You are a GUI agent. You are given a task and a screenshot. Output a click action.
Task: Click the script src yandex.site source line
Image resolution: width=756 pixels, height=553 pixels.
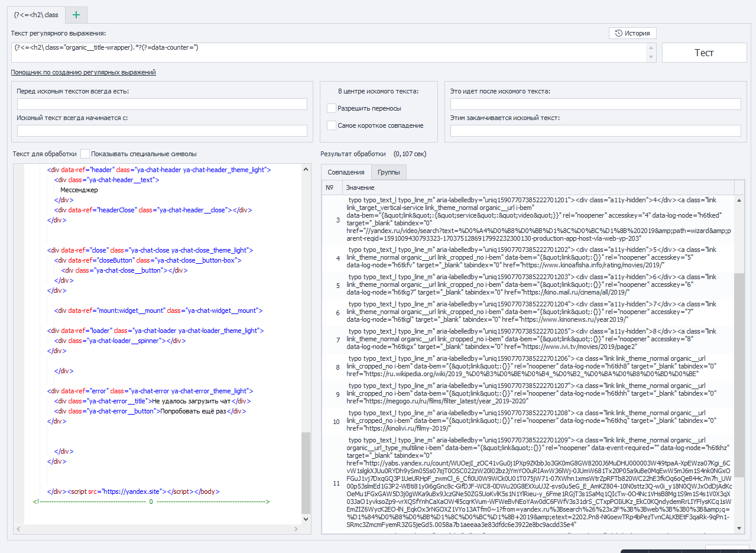[134, 491]
